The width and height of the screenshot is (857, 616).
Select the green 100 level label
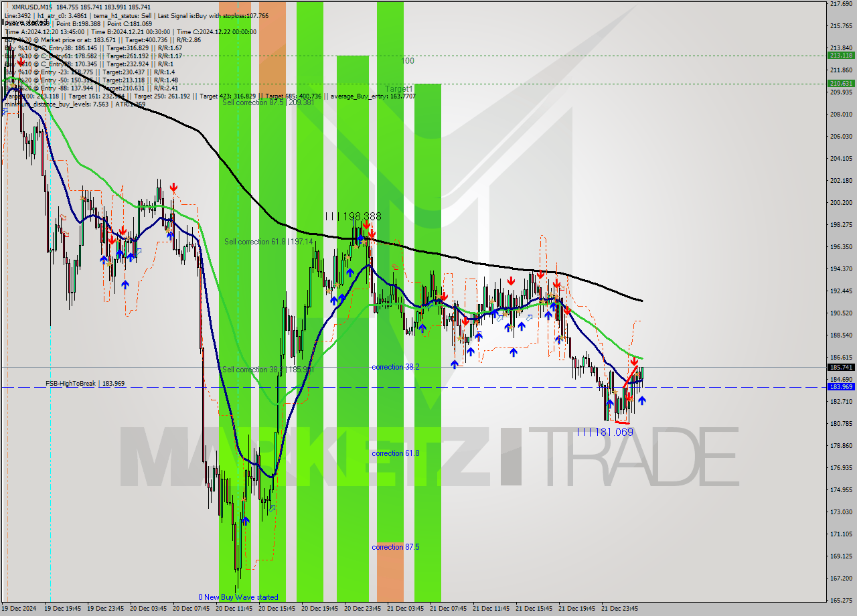(x=408, y=61)
